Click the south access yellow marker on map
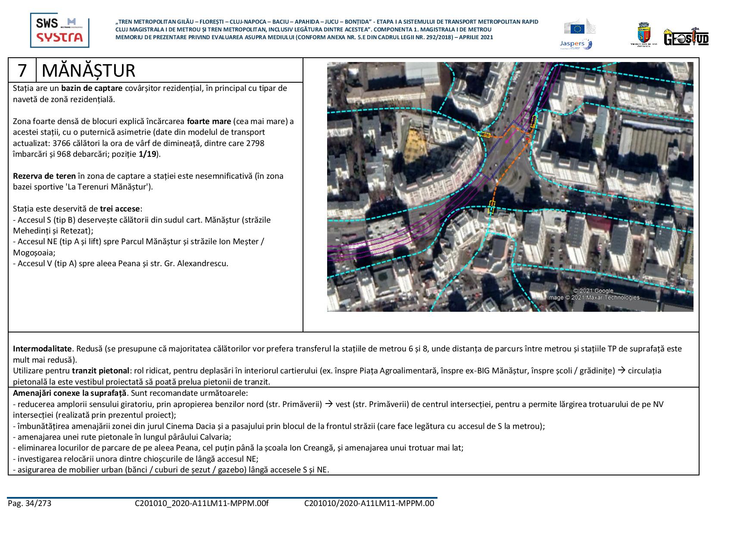Screen dimensions: 756x534 tap(491, 207)
